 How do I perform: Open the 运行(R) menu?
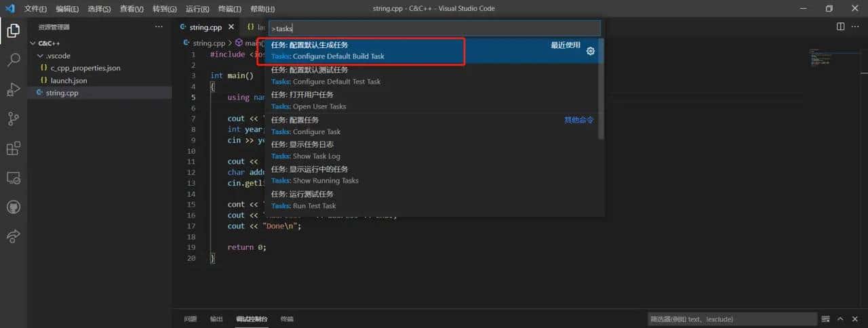(x=197, y=9)
